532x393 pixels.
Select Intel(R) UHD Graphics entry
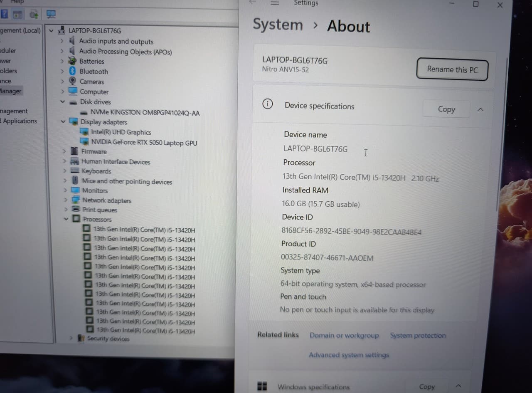click(x=121, y=132)
